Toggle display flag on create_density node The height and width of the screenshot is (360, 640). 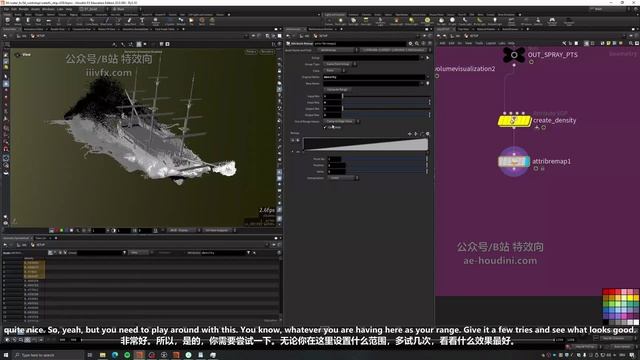coord(543,127)
